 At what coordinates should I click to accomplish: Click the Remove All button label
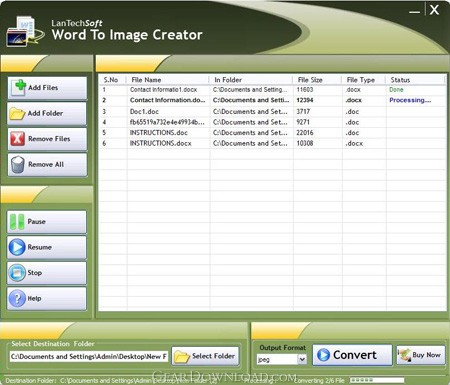(x=46, y=164)
